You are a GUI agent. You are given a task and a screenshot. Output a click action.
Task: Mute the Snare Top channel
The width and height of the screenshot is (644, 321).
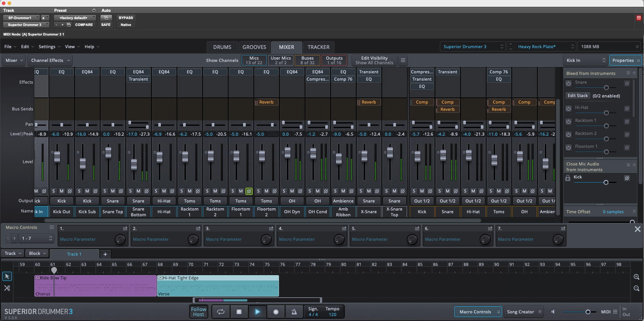[x=113, y=191]
